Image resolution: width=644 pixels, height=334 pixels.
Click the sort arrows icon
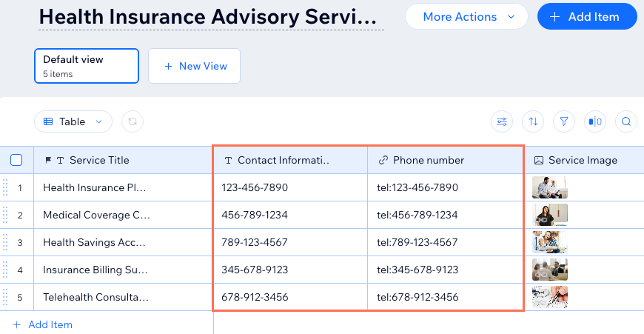[x=533, y=121]
